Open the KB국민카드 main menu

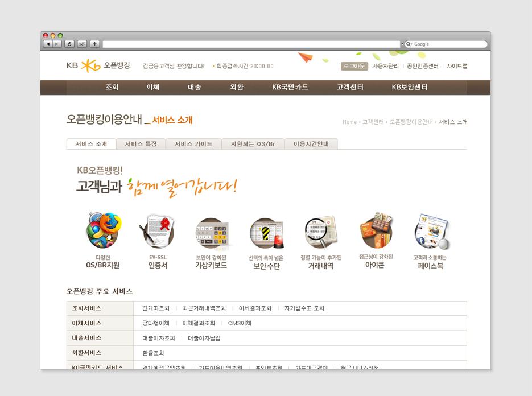coord(290,87)
